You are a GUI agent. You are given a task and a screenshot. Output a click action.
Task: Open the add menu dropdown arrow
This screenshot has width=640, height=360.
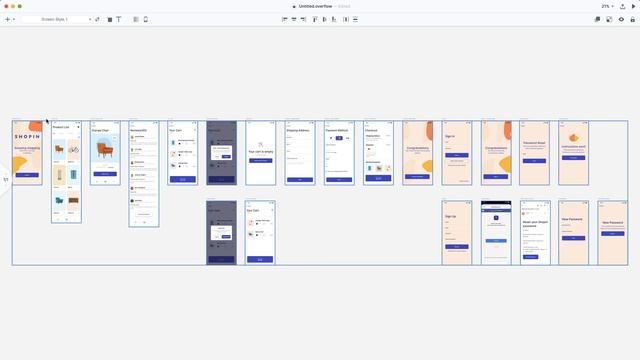pyautogui.click(x=14, y=19)
